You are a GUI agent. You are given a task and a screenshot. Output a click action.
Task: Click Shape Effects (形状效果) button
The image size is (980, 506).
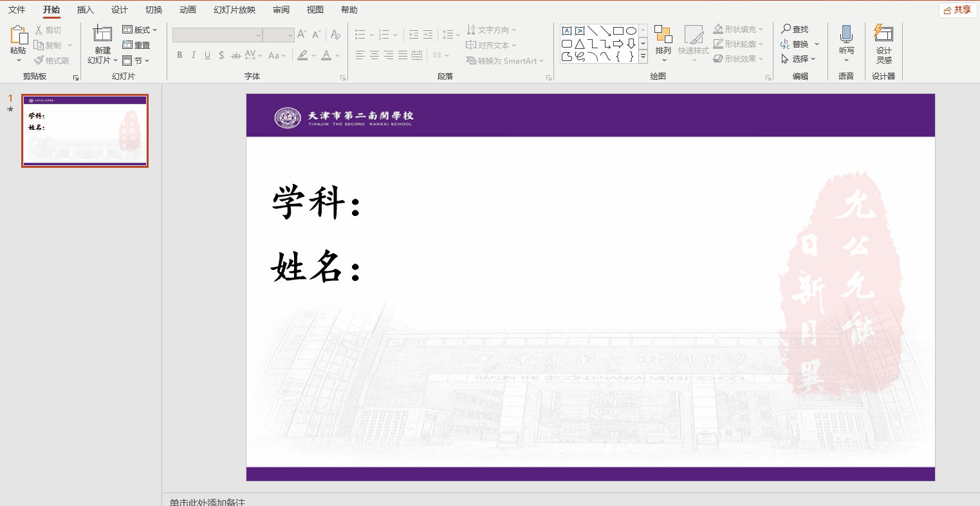click(738, 59)
